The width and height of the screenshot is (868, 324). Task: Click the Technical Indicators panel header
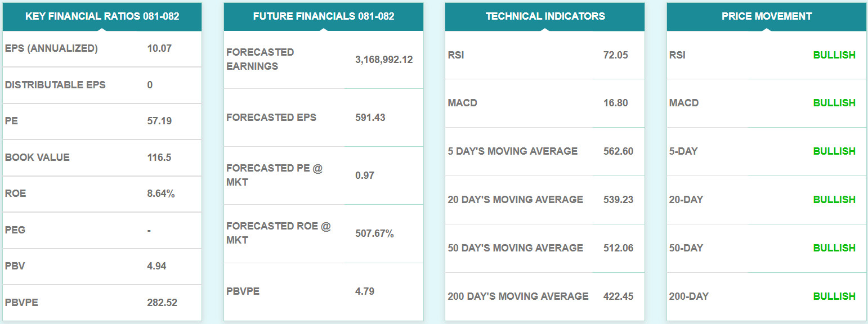(545, 16)
